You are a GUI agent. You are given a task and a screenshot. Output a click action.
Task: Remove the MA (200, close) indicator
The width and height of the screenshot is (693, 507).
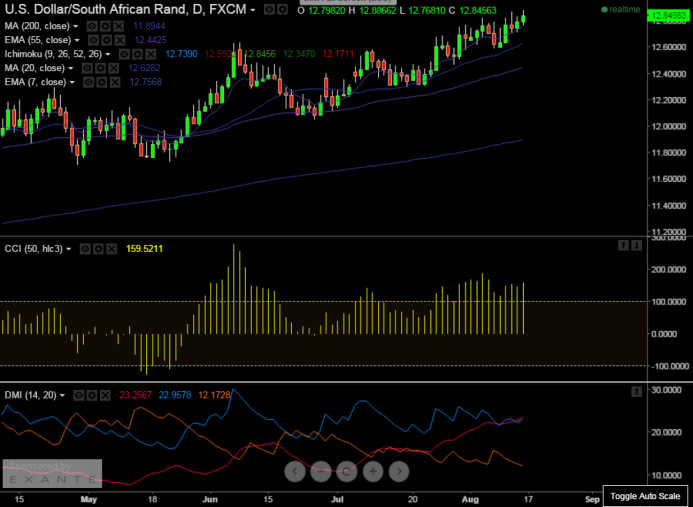tap(118, 26)
